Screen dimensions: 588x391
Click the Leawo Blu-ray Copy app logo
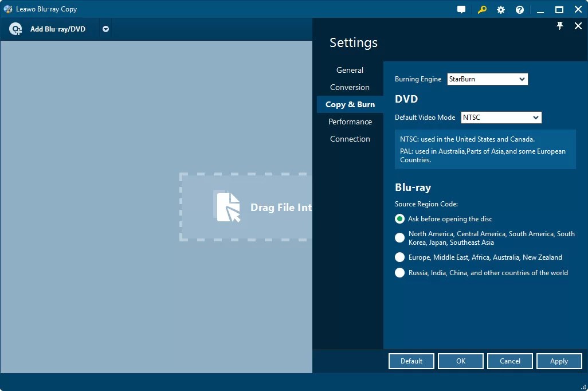click(7, 9)
